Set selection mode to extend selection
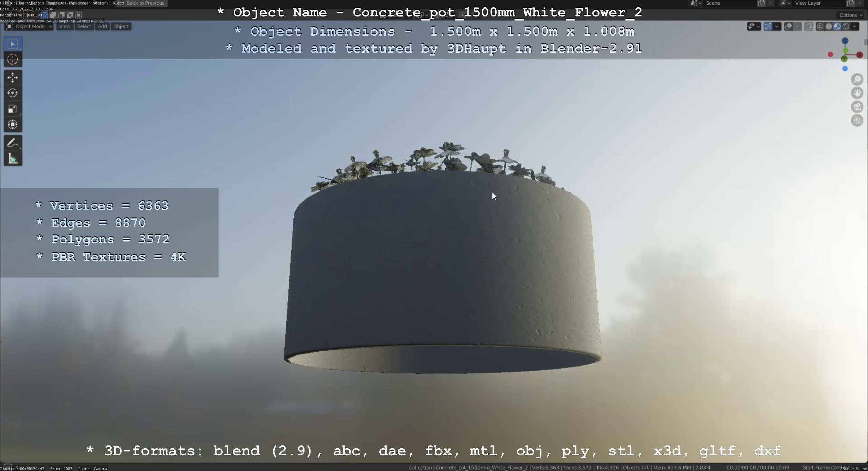Screen dimensions: 868x471 pyautogui.click(x=53, y=15)
